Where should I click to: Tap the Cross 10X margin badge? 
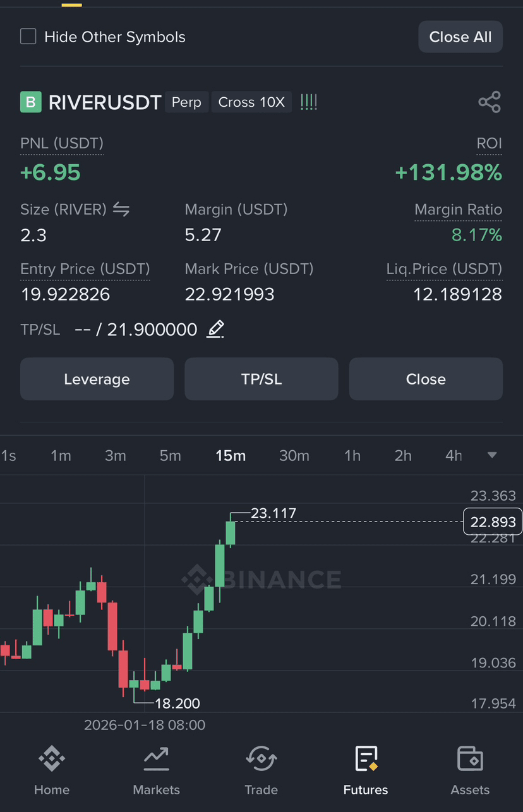pyautogui.click(x=251, y=102)
